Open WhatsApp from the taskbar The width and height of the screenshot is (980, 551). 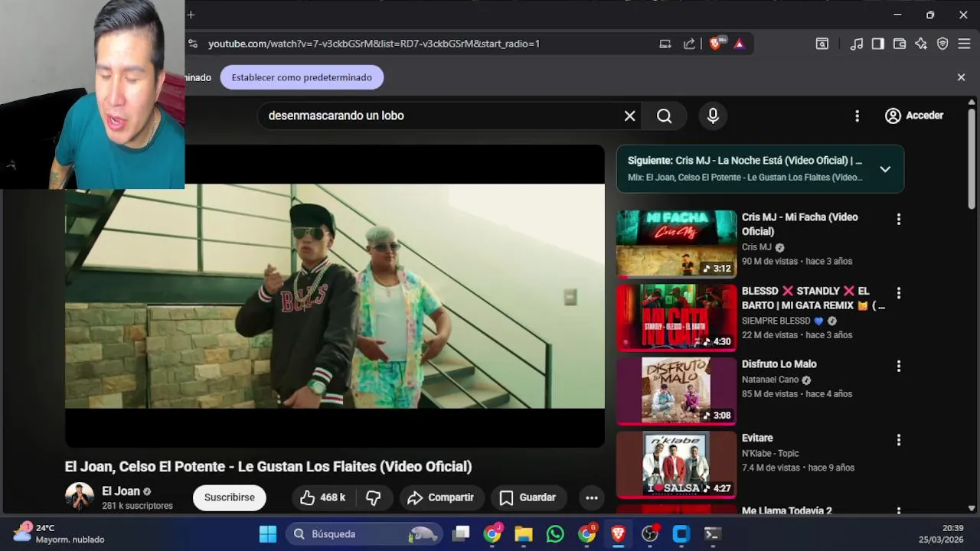(555, 534)
